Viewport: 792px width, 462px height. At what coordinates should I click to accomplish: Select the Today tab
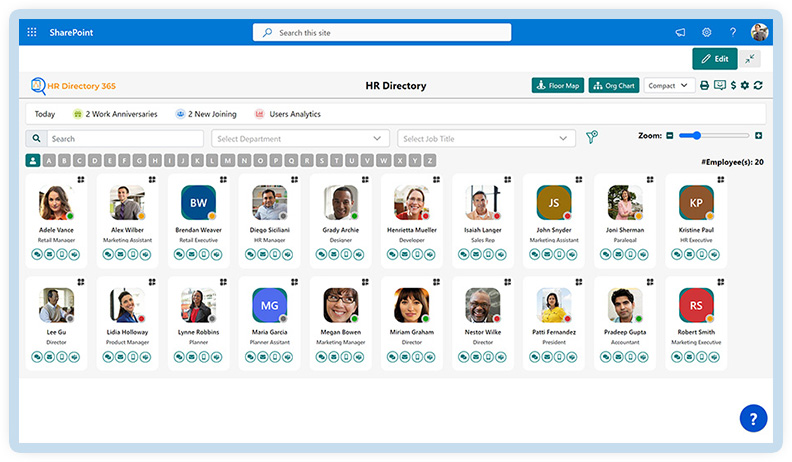(44, 114)
